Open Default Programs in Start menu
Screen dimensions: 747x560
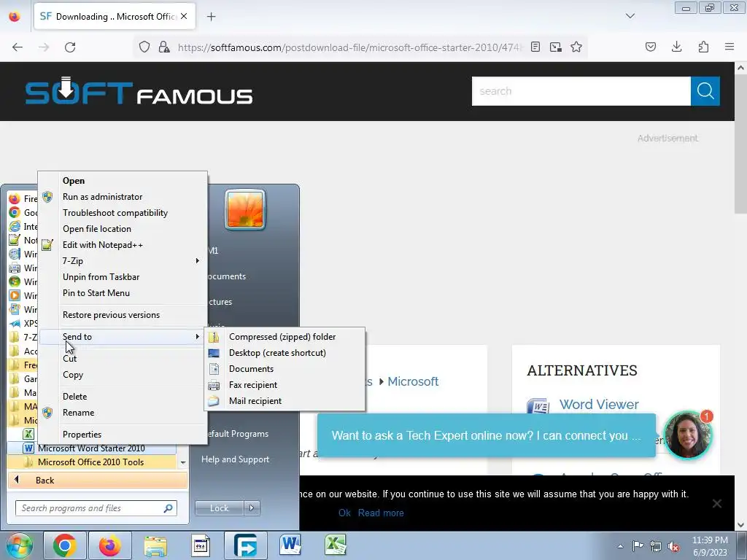[x=239, y=434]
